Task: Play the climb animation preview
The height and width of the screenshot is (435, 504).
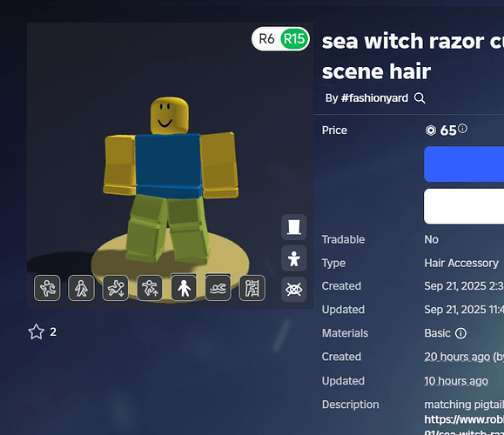Action: tap(252, 288)
